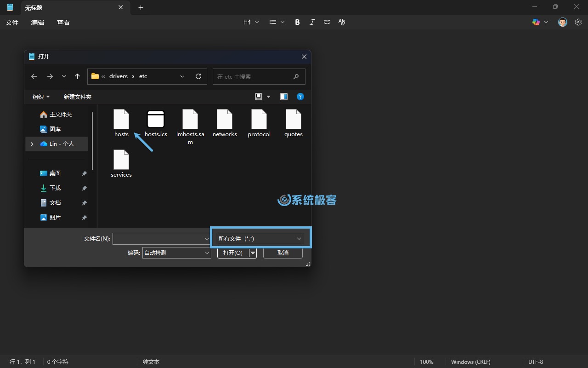Click the 取消 button
Screen dimensions: 588x368
(283, 253)
